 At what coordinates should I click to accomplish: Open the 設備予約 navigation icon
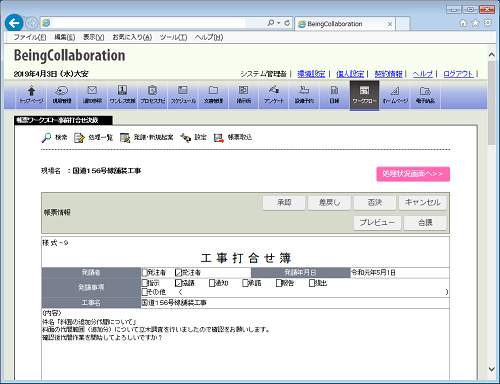304,95
